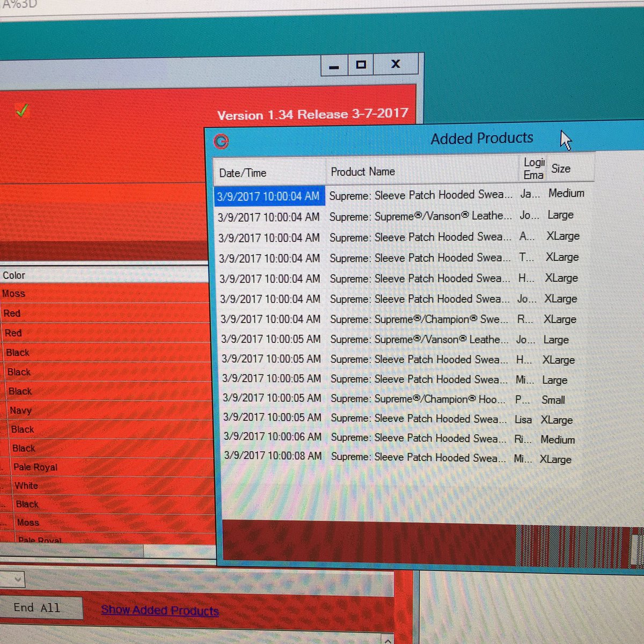Click the 'A...' login cell

click(527, 236)
